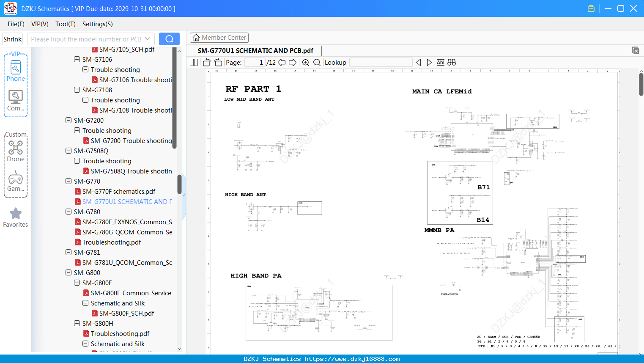Open the model number dropdown arrow

[148, 39]
